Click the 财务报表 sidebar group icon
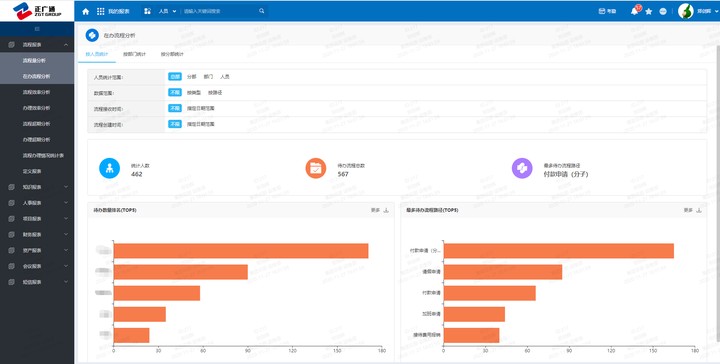This screenshot has width=720, height=364. [x=11, y=235]
